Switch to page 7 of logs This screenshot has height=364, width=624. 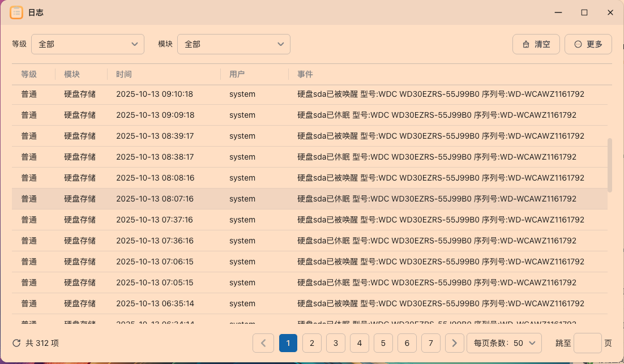coord(430,343)
